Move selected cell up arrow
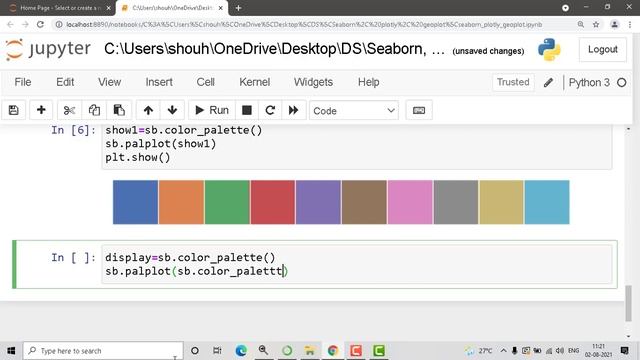 click(x=148, y=110)
